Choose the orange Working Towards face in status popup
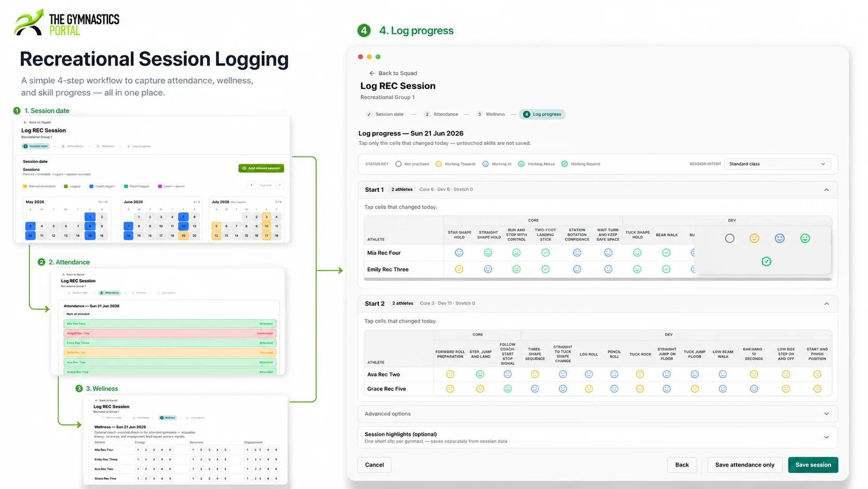The width and height of the screenshot is (868, 489). [754, 239]
